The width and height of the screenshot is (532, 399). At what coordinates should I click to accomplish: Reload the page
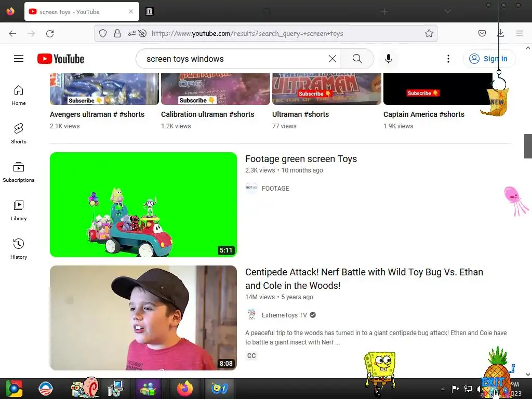tap(50, 33)
